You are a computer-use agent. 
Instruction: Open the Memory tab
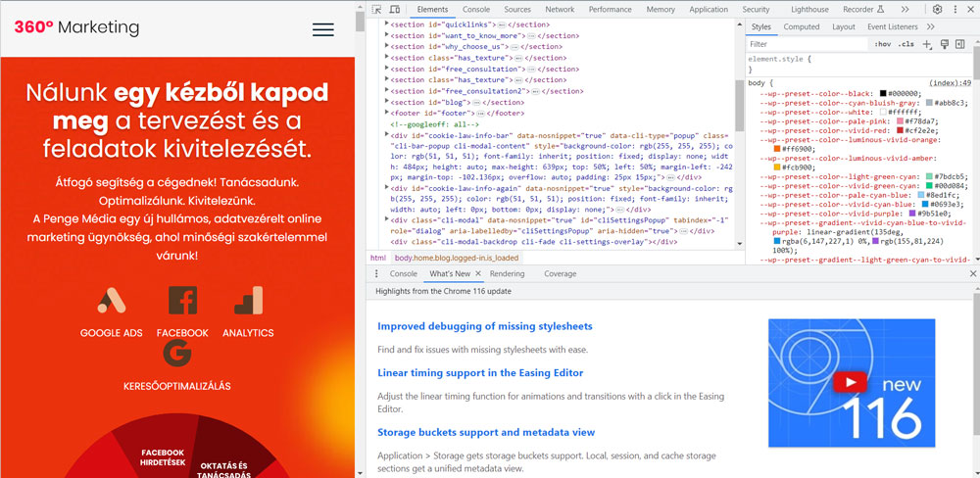coord(661,10)
